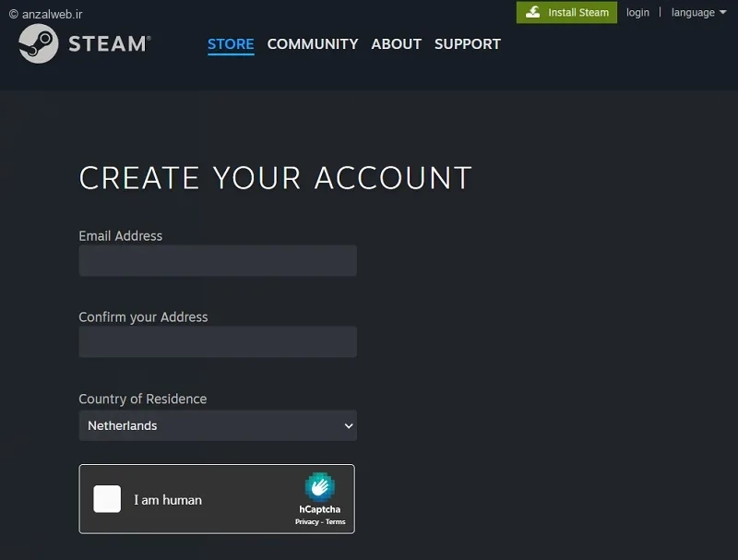
Task: Click the STEAM wordmark text
Action: (109, 43)
